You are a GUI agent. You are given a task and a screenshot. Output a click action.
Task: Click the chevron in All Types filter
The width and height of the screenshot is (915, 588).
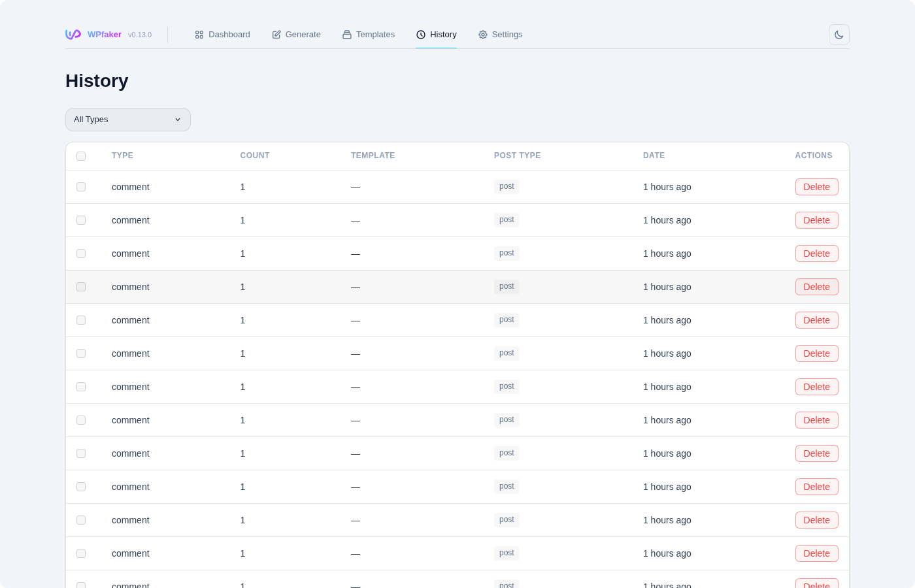(x=178, y=120)
